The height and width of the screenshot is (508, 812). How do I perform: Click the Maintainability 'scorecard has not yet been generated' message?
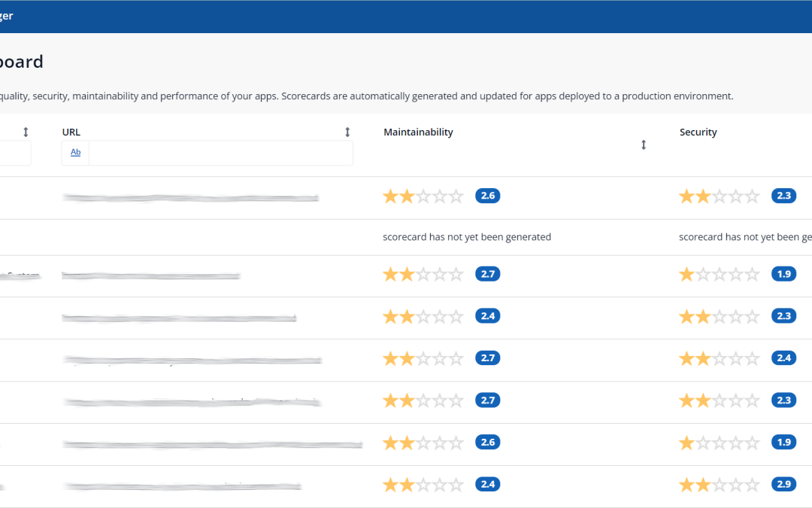tap(467, 237)
